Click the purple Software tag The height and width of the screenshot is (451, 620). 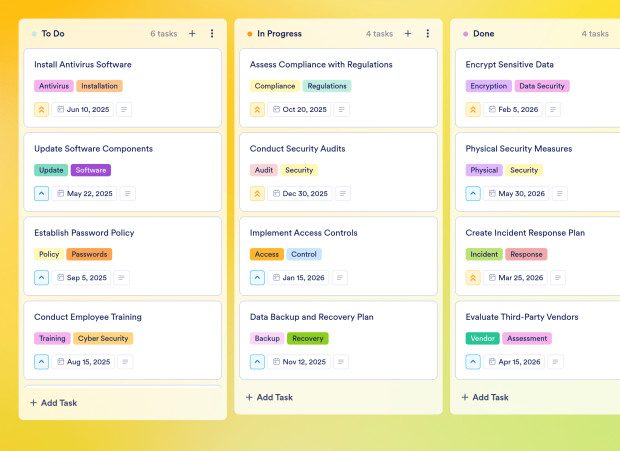pos(91,170)
